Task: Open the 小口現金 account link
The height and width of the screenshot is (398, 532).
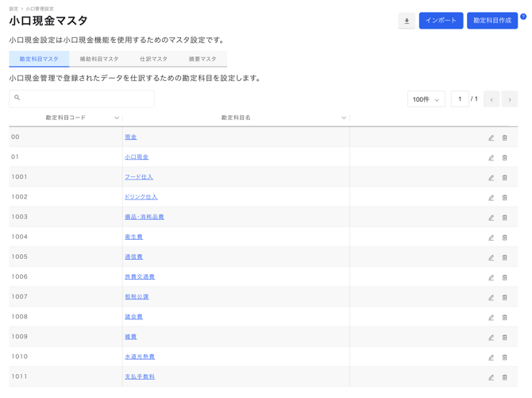Action: click(x=137, y=157)
